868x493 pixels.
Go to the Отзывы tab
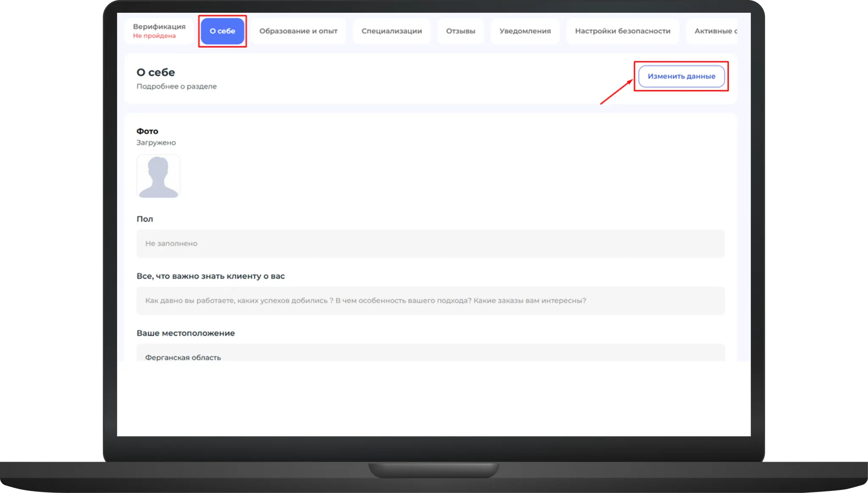pos(460,31)
